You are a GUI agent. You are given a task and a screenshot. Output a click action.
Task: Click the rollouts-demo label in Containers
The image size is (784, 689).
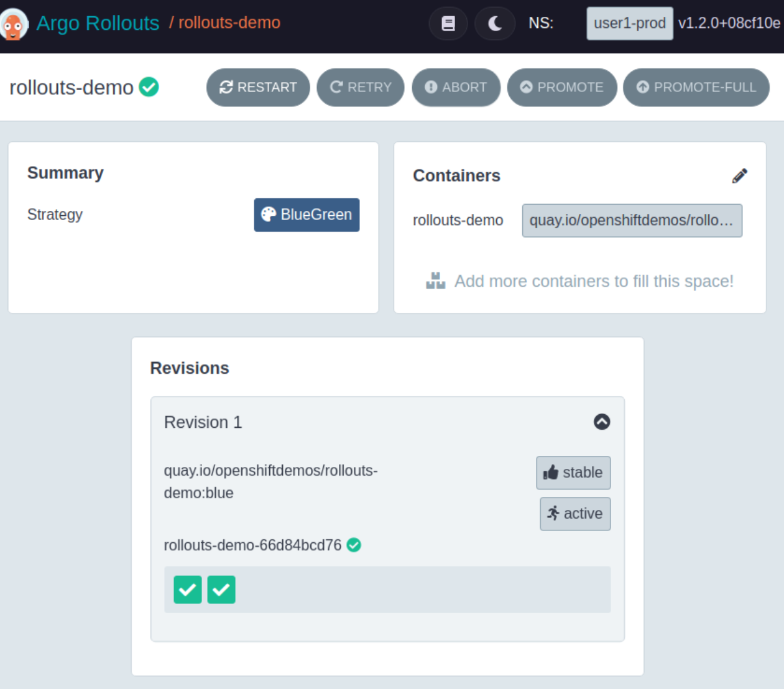[458, 220]
